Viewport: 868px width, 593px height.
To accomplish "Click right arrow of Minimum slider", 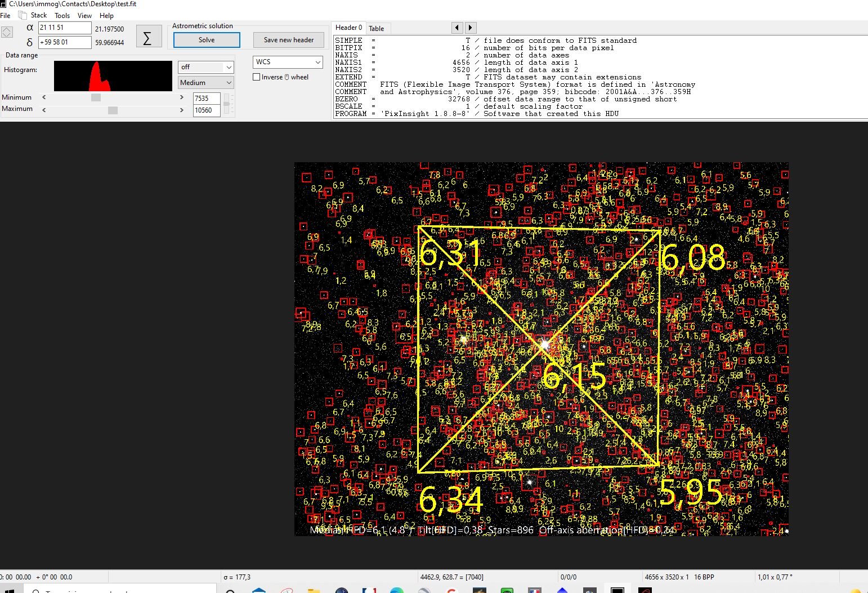I will tap(182, 97).
